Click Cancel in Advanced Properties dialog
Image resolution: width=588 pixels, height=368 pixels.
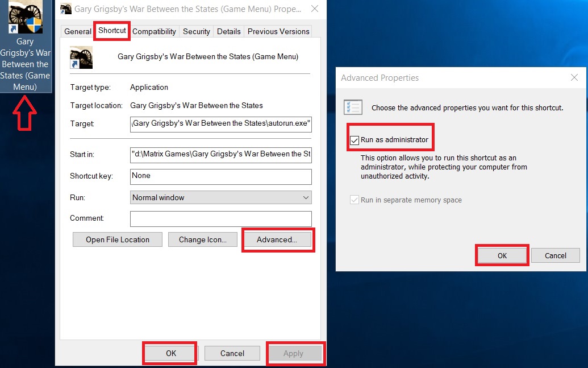click(556, 256)
